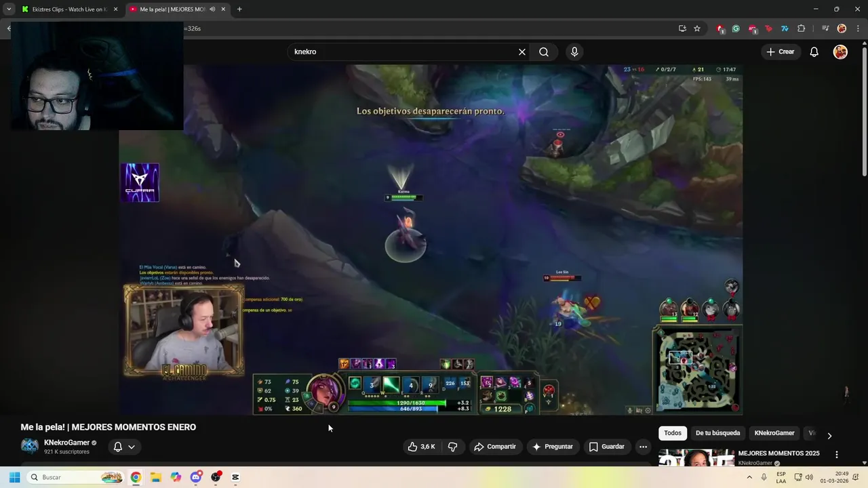
Task: Open the media controls playlist icon
Action: coord(825,28)
